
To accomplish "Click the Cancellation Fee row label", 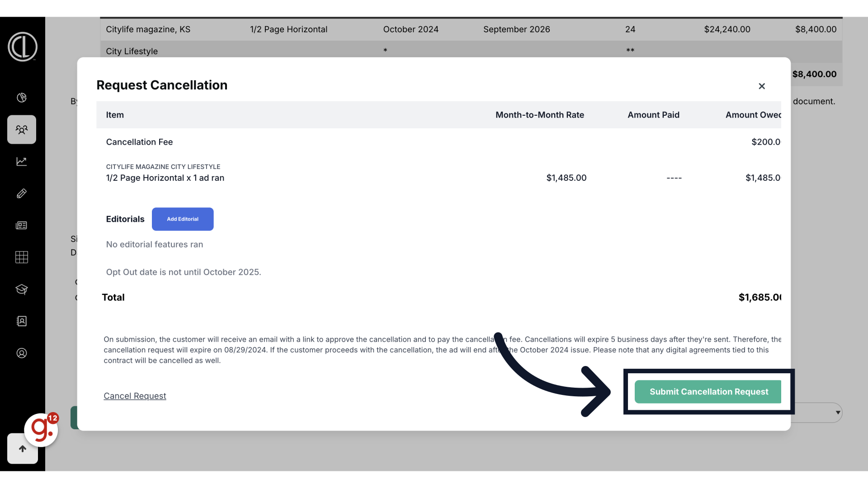I will (x=139, y=142).
